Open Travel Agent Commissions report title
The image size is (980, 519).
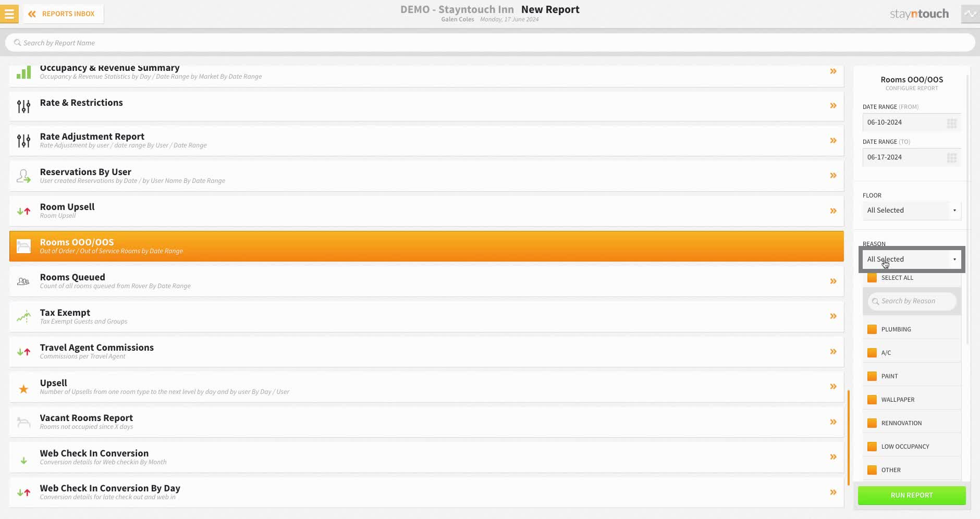[x=97, y=348]
